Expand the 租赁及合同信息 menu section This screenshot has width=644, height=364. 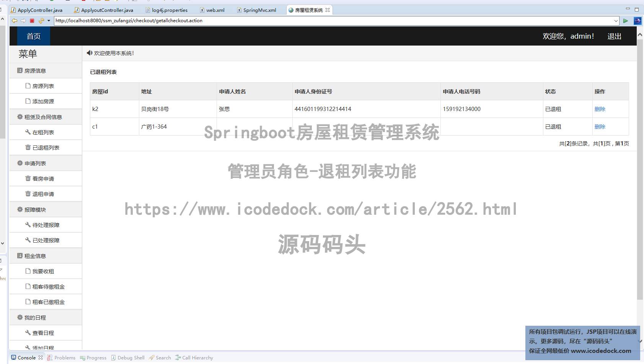pyautogui.click(x=43, y=117)
